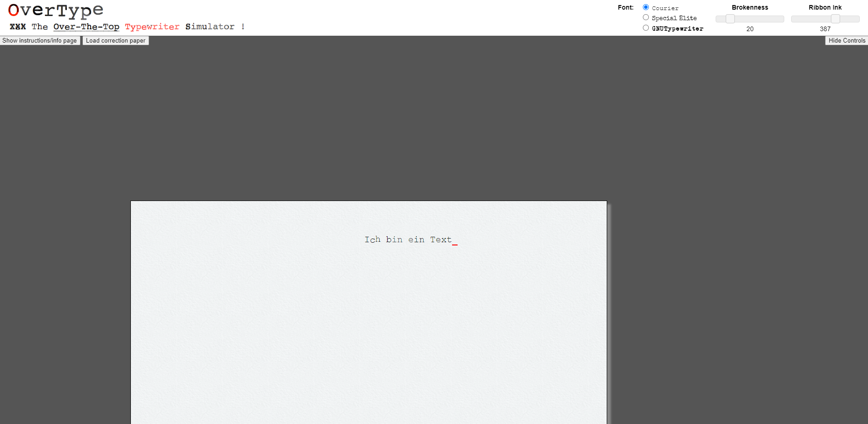The image size is (868, 424).
Task: Click the typed text Ich bin ein Text
Action: 407,239
